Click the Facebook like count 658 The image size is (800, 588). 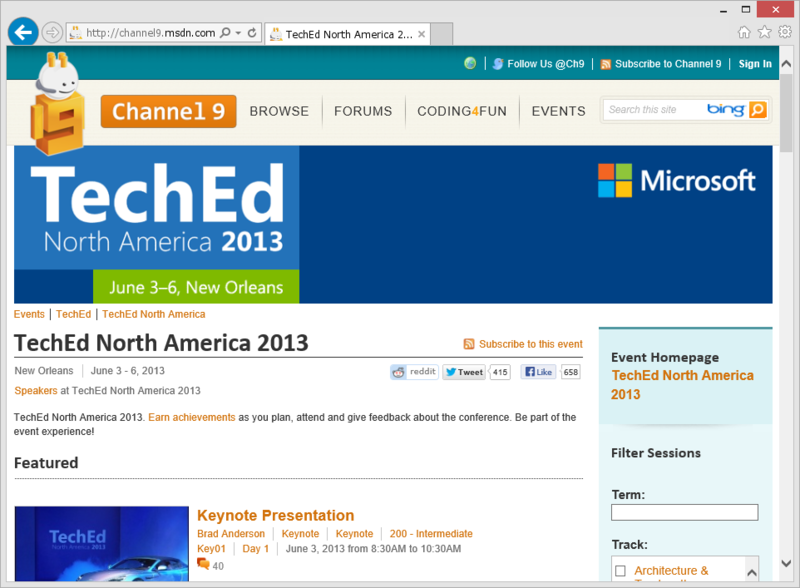(570, 372)
